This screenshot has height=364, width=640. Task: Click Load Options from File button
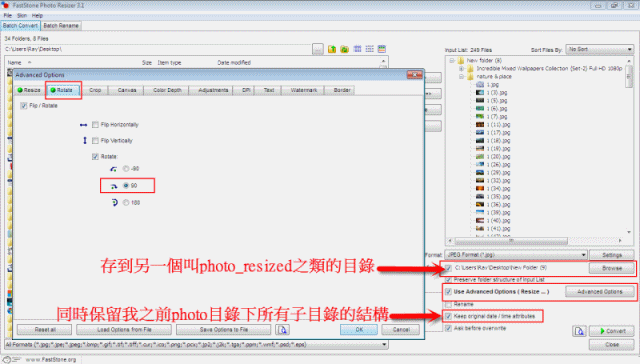pyautogui.click(x=124, y=330)
